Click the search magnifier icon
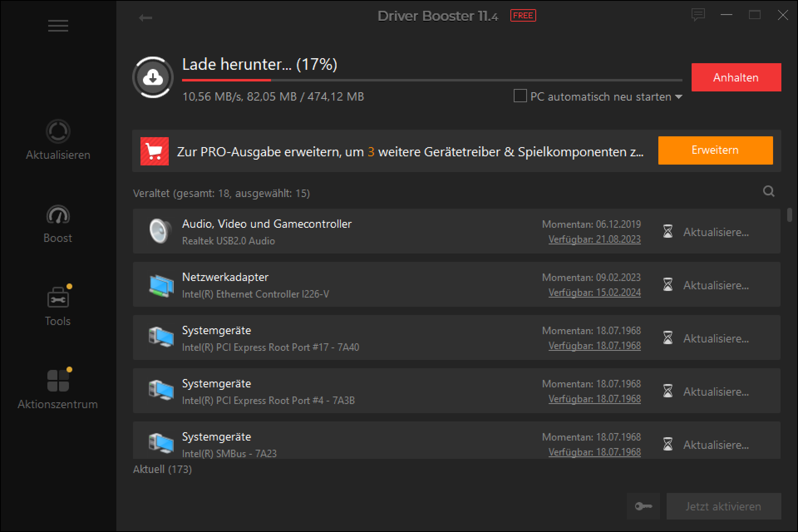The width and height of the screenshot is (798, 532). click(x=768, y=191)
